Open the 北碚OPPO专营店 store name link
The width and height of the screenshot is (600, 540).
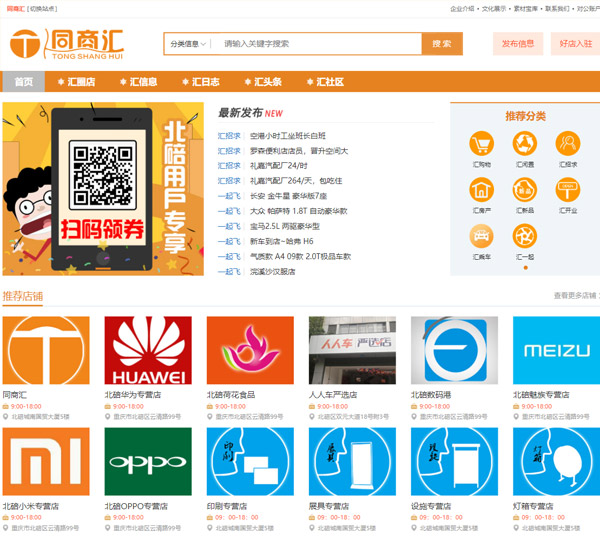[136, 506]
